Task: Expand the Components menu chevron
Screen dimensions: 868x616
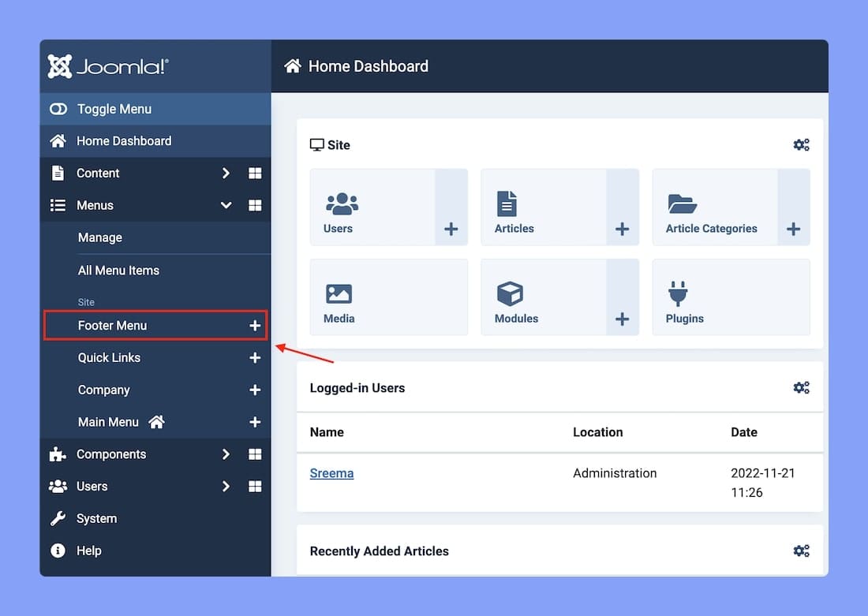Action: [226, 454]
